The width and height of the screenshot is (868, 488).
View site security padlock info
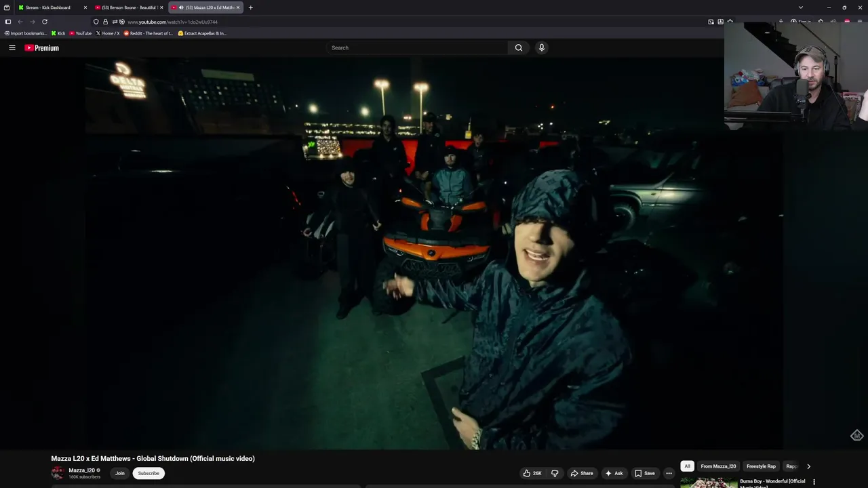point(105,22)
